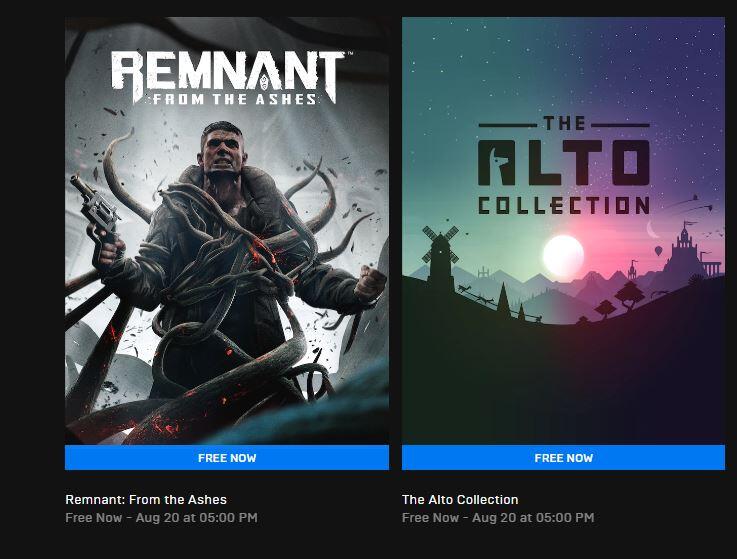Click the word 'COLLECTION' on the Alto cover
This screenshot has width=737, height=559.
(x=563, y=206)
